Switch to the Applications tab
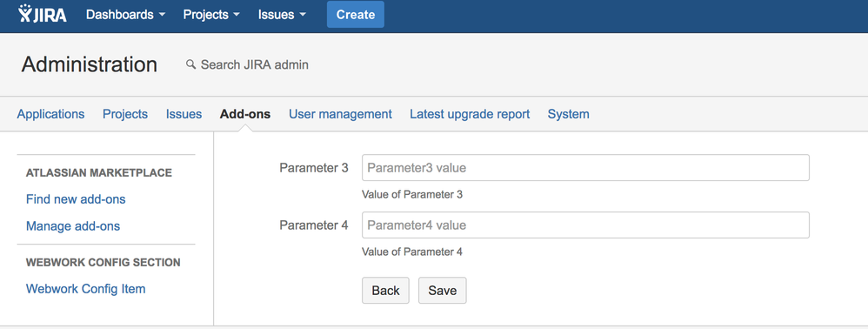868x329 pixels. 51,114
